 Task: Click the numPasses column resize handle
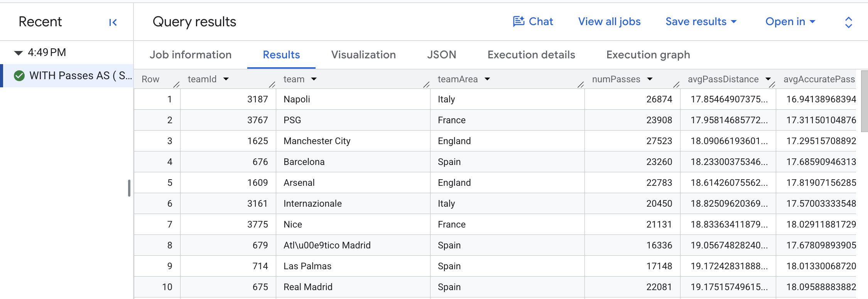tap(676, 84)
